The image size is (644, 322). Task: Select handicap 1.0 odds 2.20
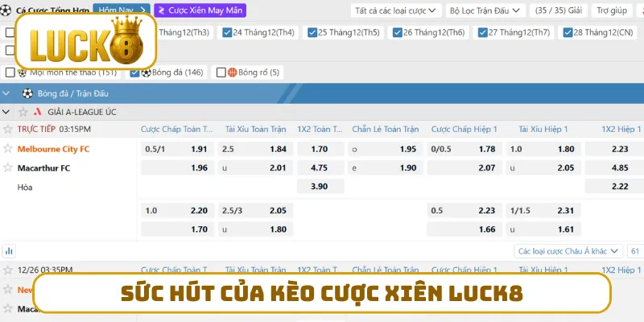[x=177, y=211]
